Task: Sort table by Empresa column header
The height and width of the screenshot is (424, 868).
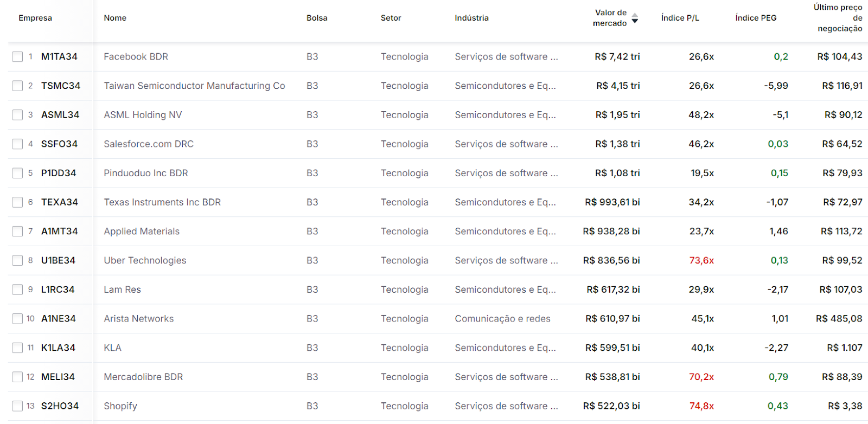Action: 35,18
